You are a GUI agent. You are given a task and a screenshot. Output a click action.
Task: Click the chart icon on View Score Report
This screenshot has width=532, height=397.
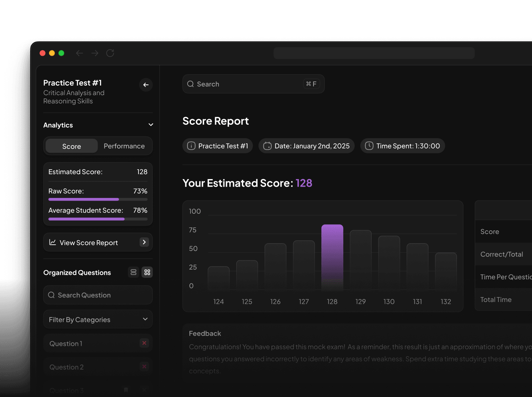point(53,242)
